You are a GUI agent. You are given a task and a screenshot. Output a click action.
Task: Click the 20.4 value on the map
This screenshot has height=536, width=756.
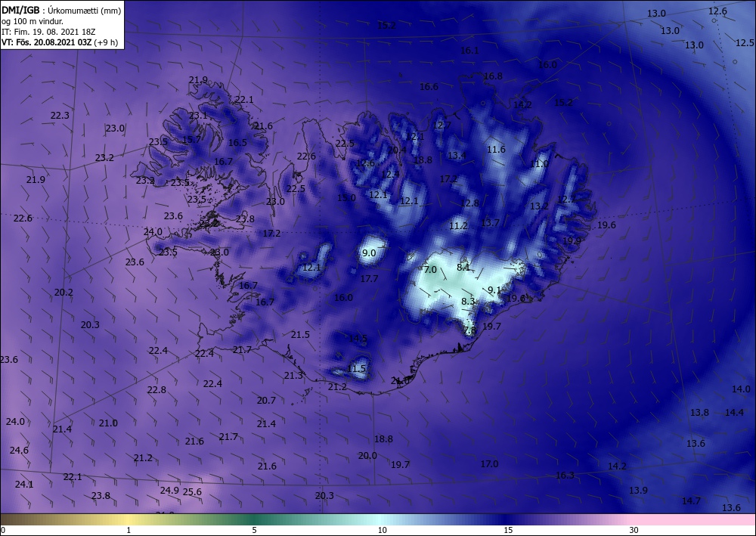pyautogui.click(x=397, y=150)
